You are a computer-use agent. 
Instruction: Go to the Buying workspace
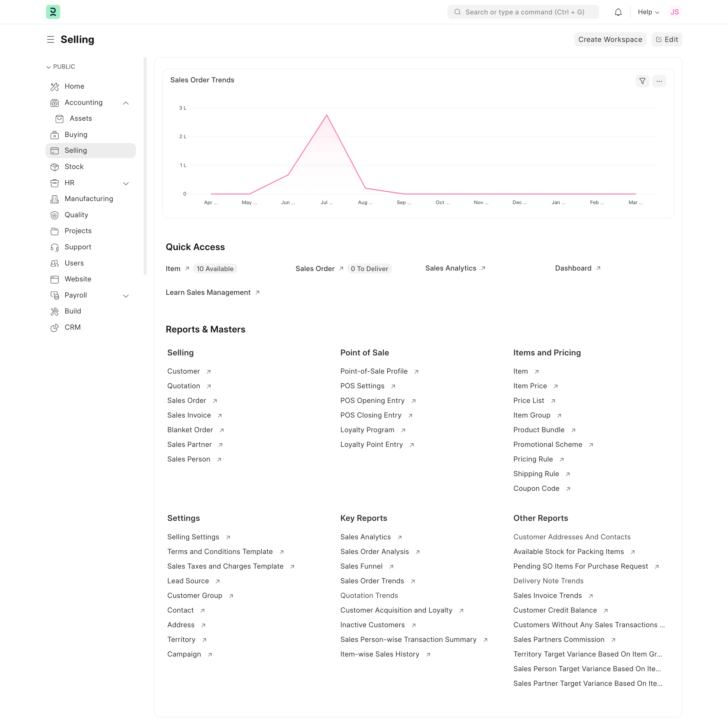(x=76, y=134)
